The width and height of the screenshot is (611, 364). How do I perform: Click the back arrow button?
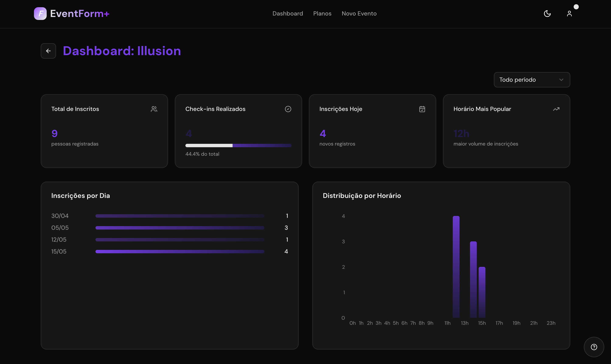[48, 51]
